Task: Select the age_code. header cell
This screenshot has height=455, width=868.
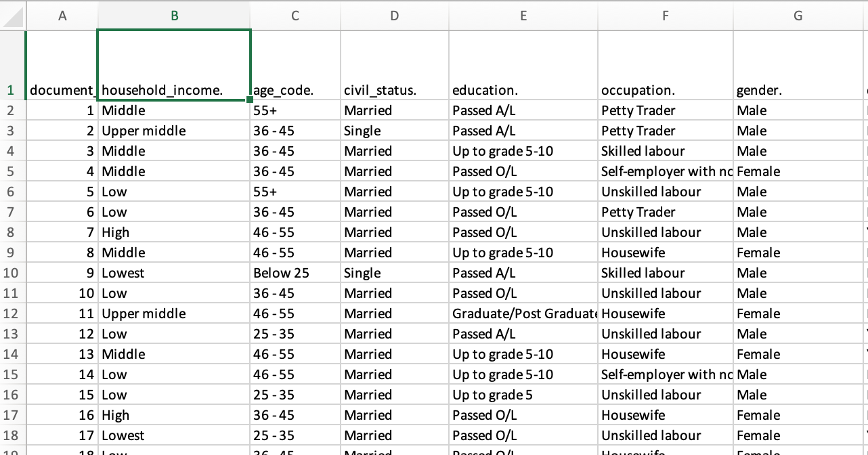Action: 295,90
